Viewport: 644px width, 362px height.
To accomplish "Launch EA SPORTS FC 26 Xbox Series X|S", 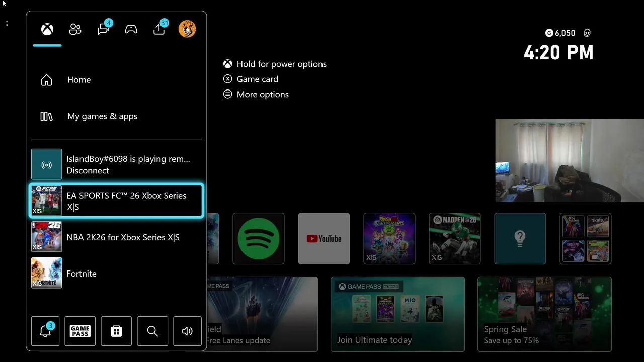I will (x=116, y=201).
